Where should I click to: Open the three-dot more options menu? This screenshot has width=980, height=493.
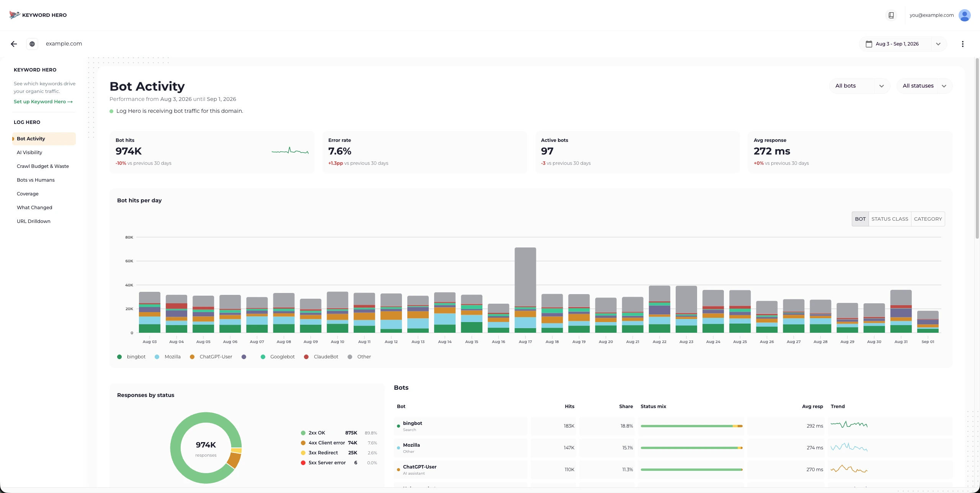coord(963,44)
